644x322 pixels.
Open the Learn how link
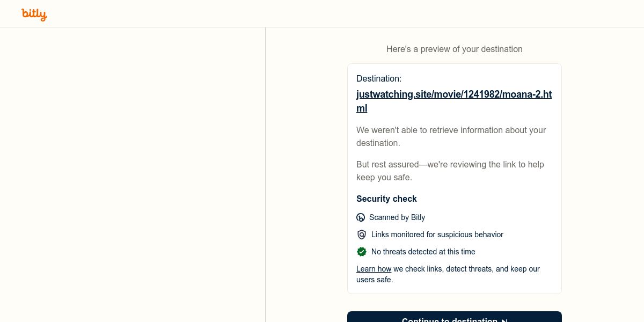point(374,269)
